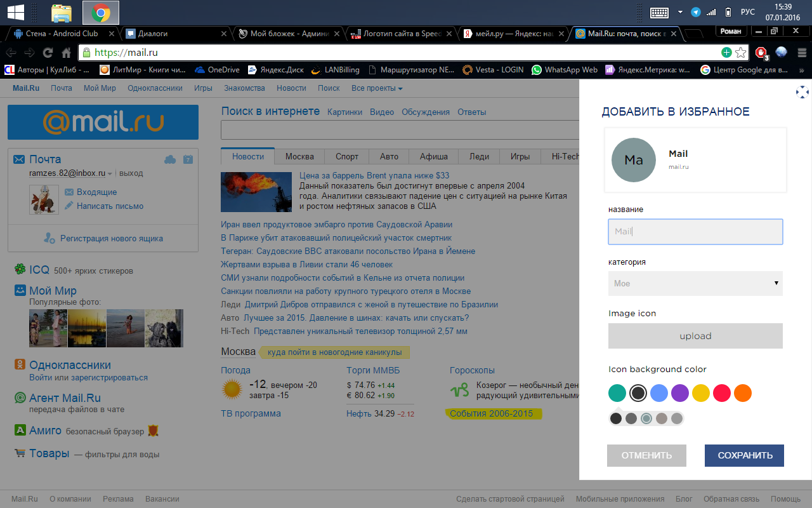Click the Telegram icon in system tray
Image resolution: width=812 pixels, height=508 pixels.
[x=696, y=12]
